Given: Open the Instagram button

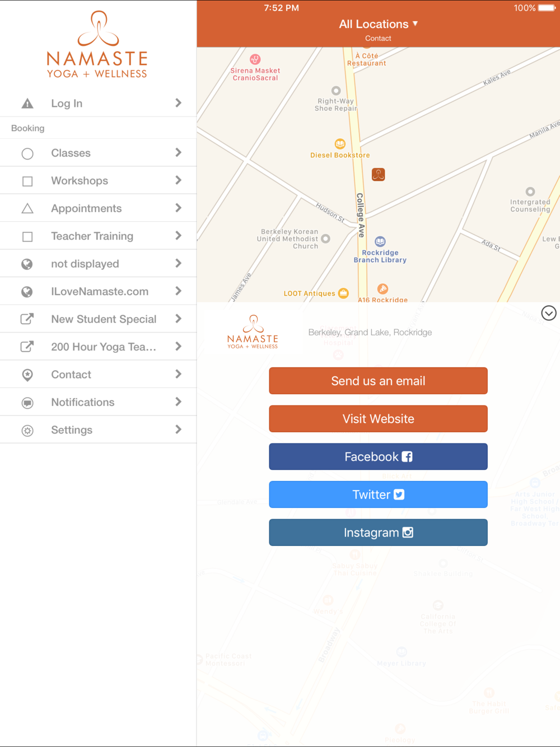Looking at the screenshot, I should (x=378, y=533).
